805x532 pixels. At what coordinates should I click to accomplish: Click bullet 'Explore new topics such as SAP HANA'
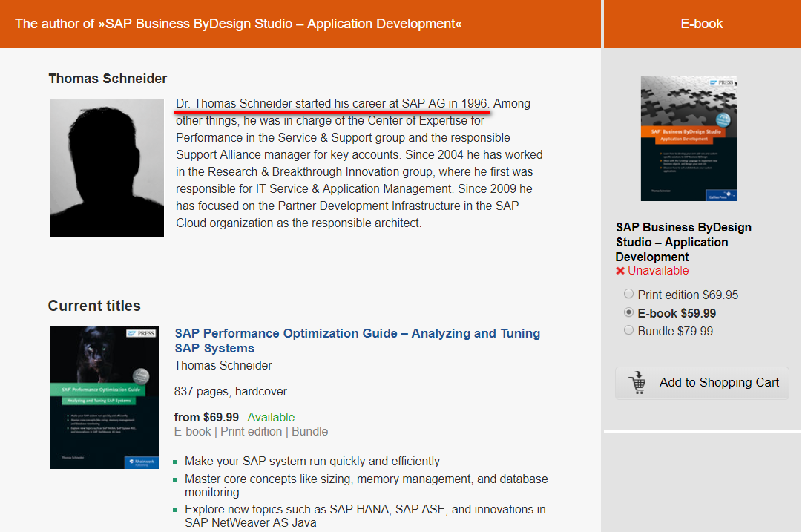coord(365,516)
